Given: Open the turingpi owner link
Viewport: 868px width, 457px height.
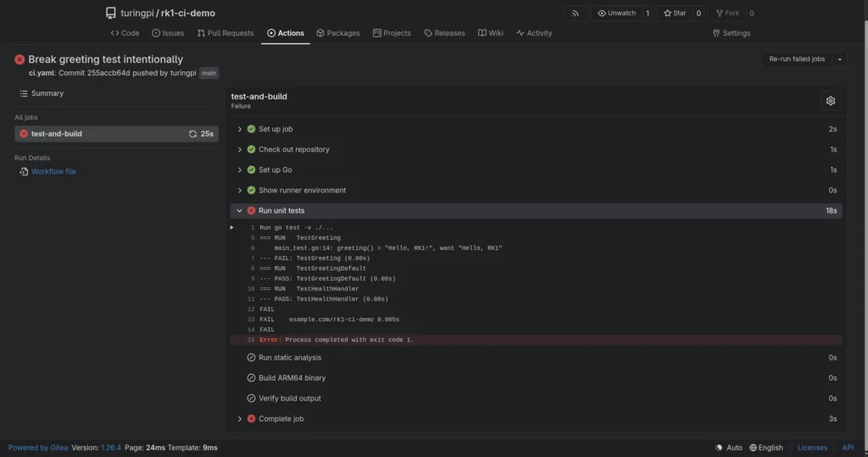Looking at the screenshot, I should click(137, 13).
